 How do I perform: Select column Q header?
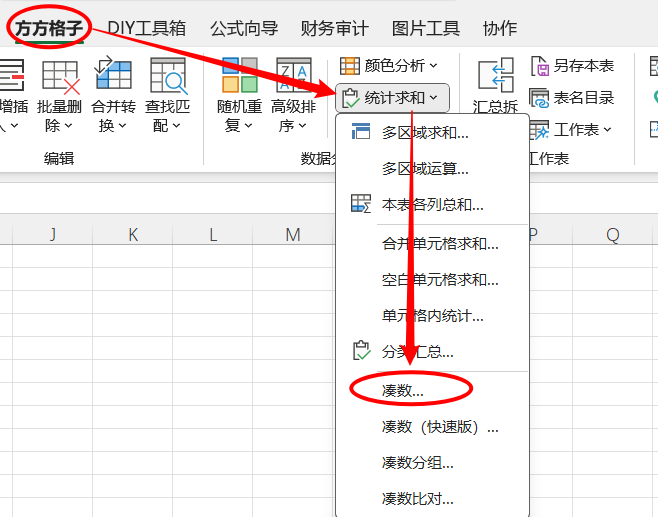613,234
